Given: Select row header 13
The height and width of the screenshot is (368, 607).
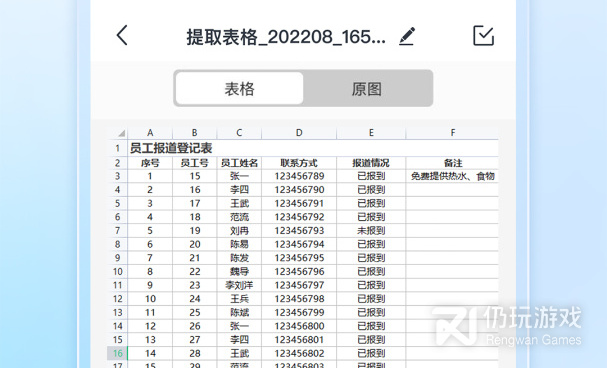Looking at the screenshot, I should click(x=118, y=313).
